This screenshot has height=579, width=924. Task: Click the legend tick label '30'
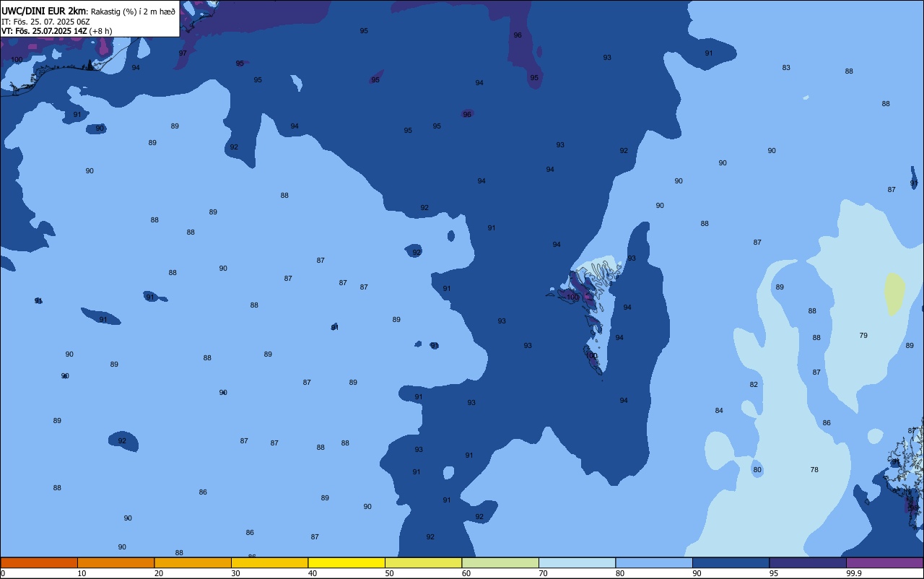point(235,573)
